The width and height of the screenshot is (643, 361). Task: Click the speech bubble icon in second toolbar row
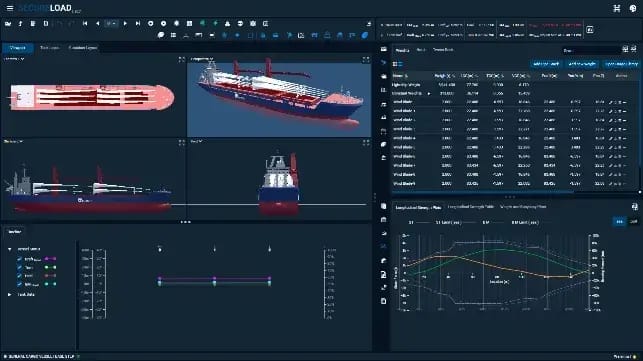[161, 36]
